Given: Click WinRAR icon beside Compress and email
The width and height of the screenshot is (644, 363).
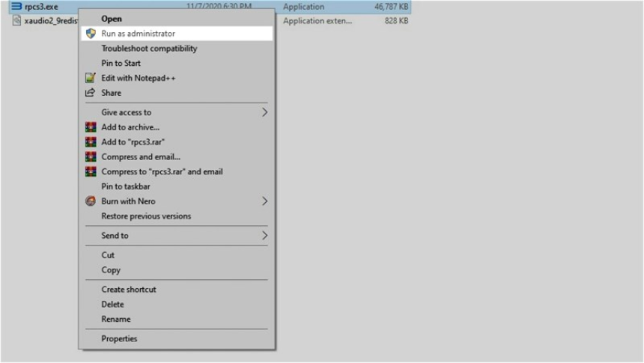Looking at the screenshot, I should [x=91, y=156].
